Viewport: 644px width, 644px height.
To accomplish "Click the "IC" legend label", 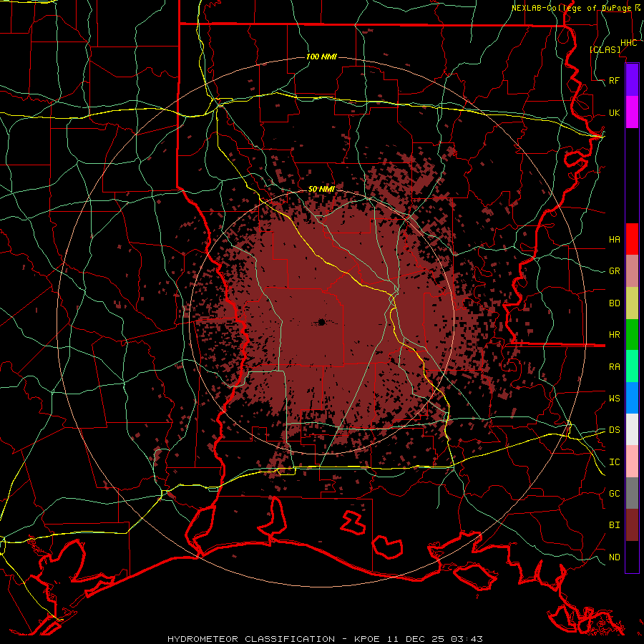I will click(615, 462).
